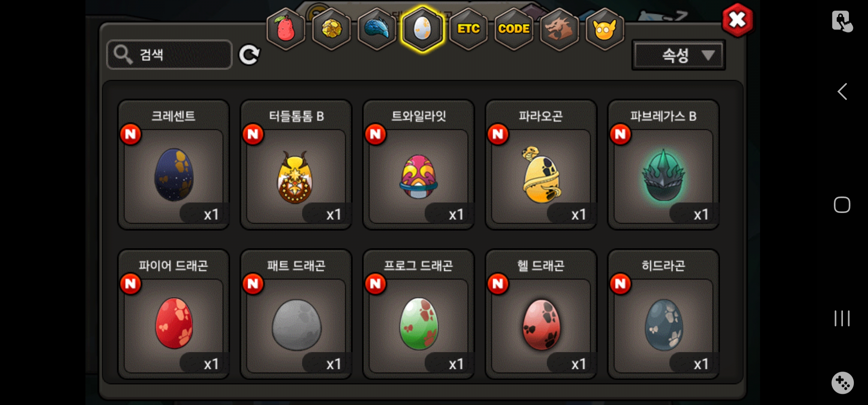
Task: Select the egg inventory tab
Action: [422, 29]
